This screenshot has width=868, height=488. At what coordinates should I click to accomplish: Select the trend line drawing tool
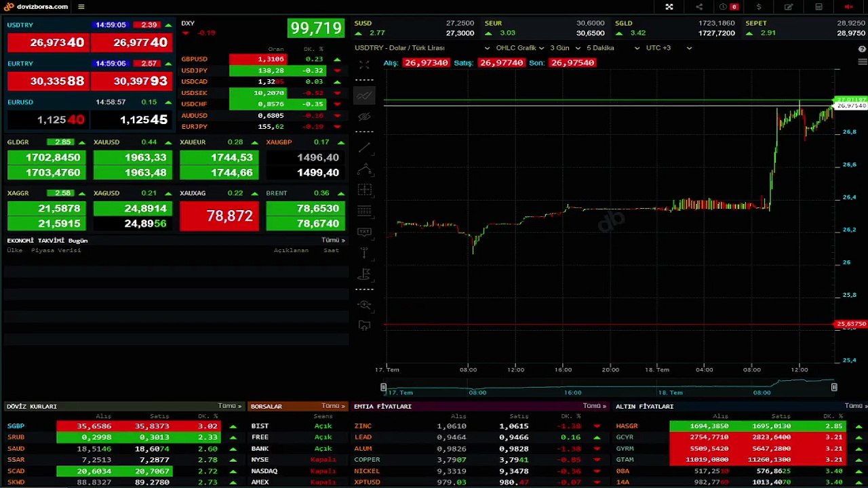(x=364, y=147)
